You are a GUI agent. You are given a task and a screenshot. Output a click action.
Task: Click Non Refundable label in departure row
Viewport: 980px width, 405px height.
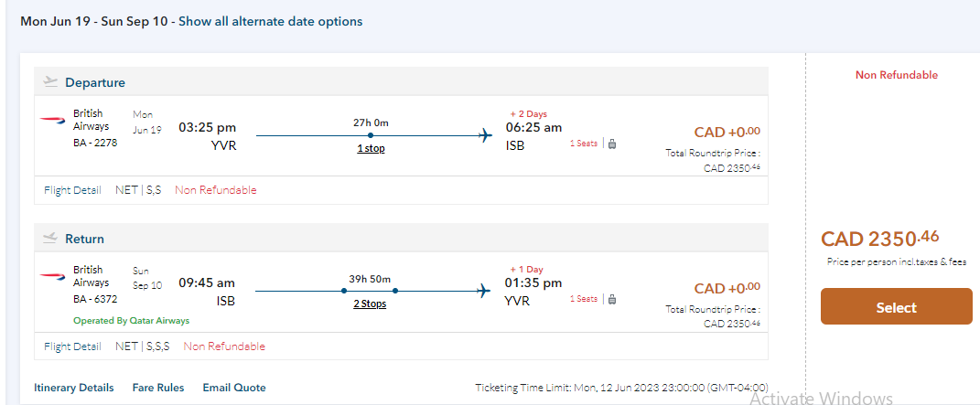(216, 190)
